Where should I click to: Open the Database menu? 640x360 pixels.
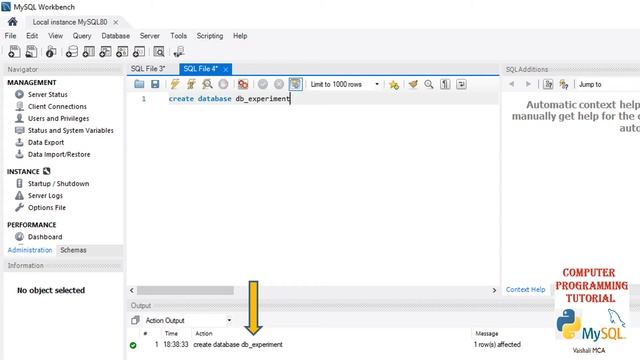tap(116, 36)
